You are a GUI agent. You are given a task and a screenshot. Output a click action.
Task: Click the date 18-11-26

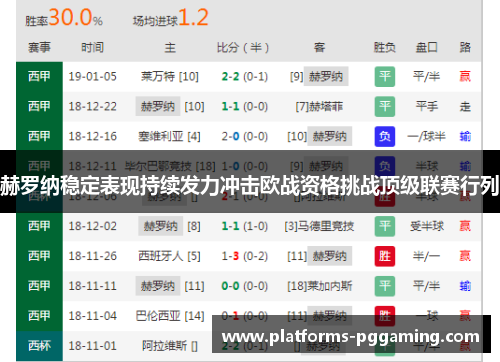point(93,256)
